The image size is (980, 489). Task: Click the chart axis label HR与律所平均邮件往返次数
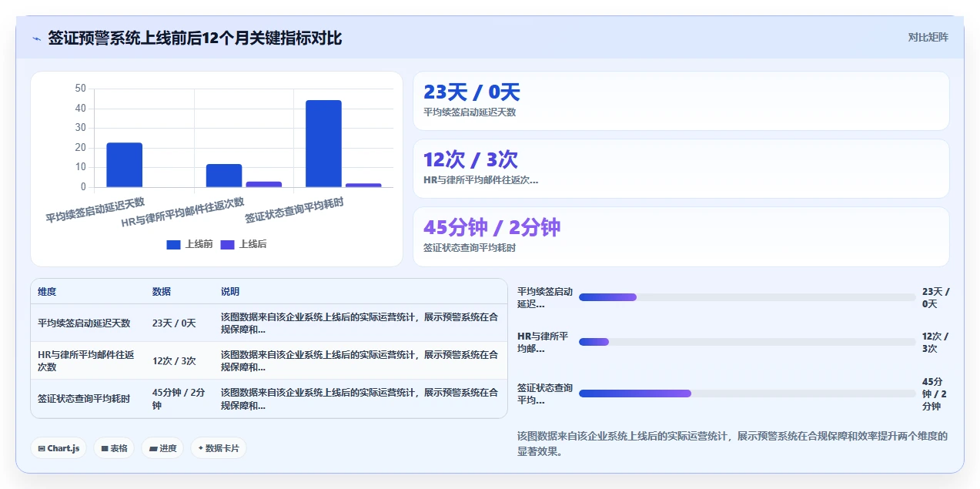(x=183, y=212)
